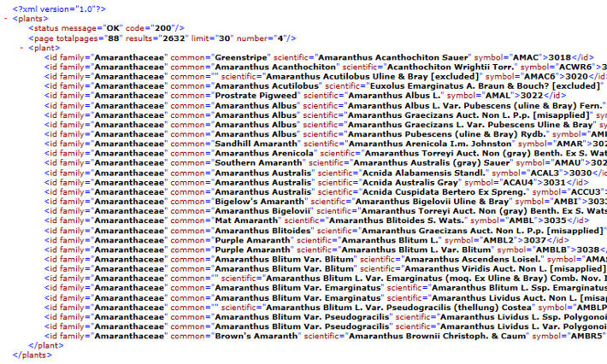Select "Amaranthus Viridis Auct. Non L." scientific name

coord(475,269)
